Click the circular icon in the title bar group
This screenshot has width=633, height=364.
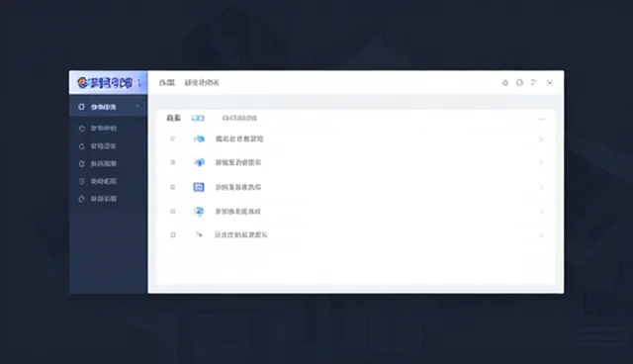click(519, 82)
